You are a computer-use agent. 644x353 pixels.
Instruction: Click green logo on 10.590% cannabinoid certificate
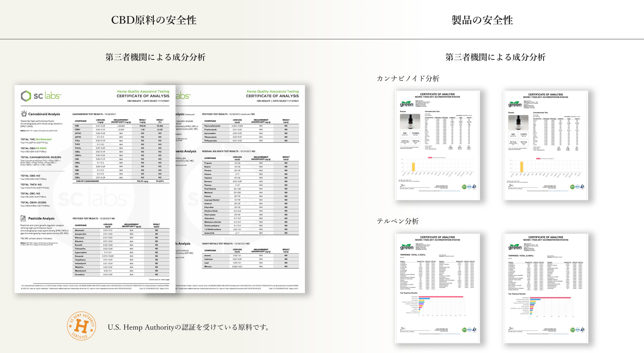click(x=407, y=104)
